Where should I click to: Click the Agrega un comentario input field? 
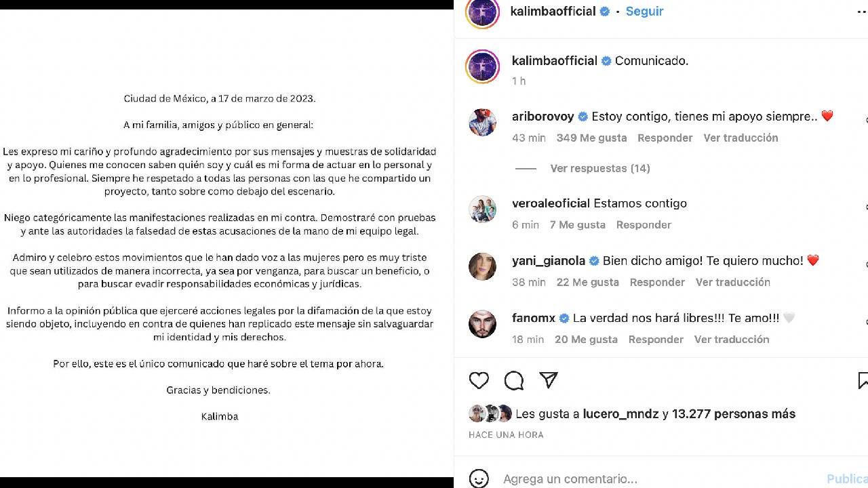(610, 478)
